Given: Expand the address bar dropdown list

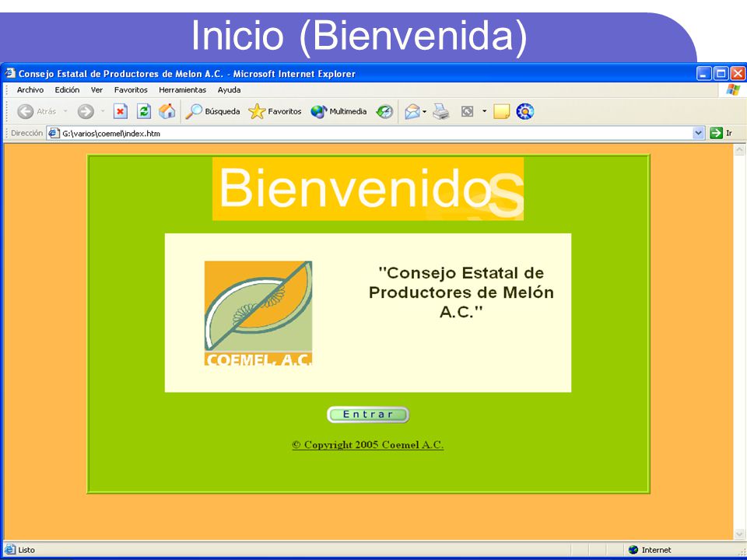Looking at the screenshot, I should point(699,133).
